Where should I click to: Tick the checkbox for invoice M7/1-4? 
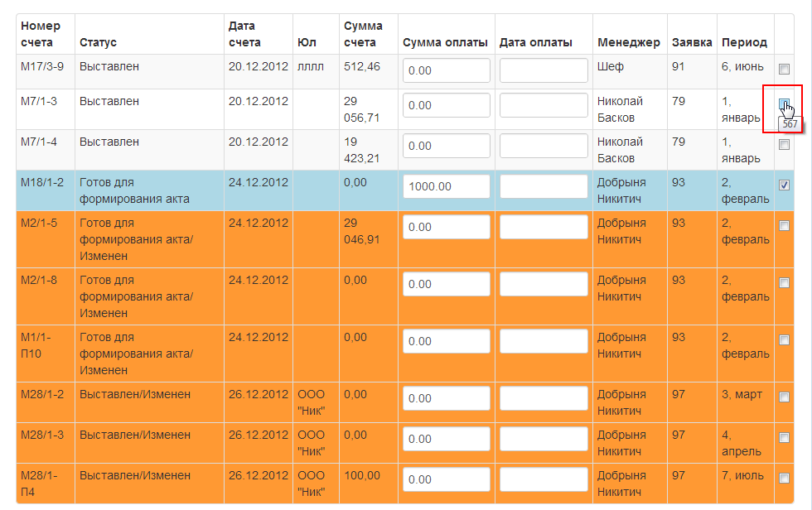point(784,144)
